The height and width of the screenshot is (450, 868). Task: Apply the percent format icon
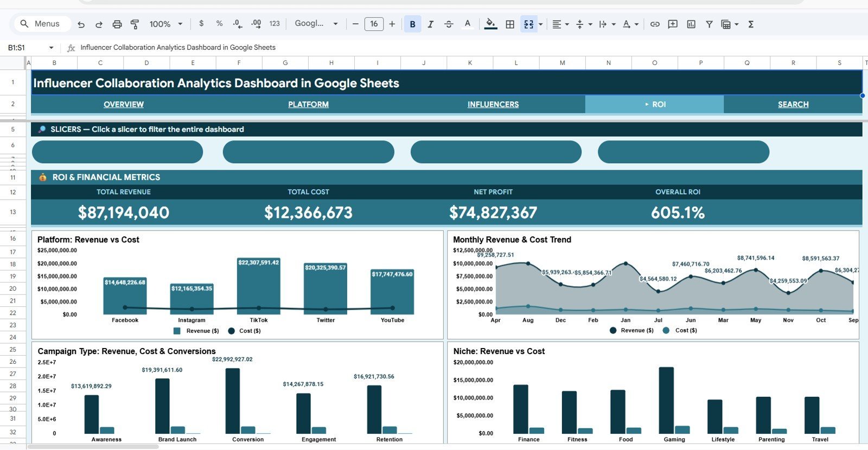pos(219,23)
